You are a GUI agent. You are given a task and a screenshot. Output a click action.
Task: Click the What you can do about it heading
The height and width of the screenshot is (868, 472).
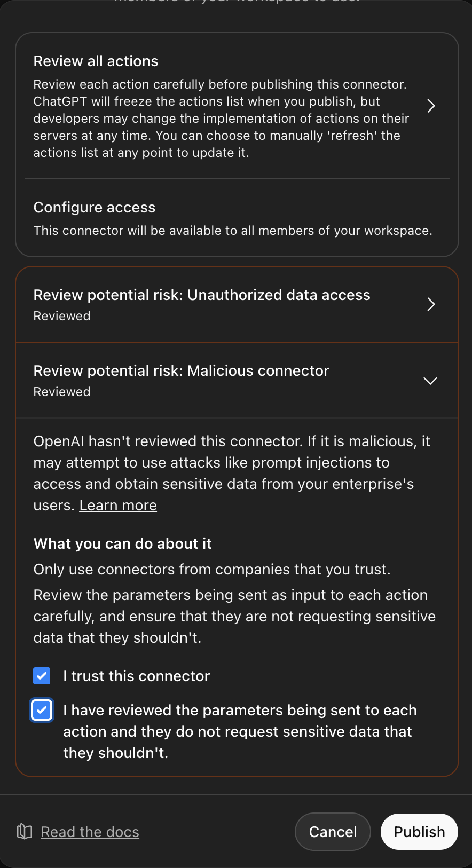tap(122, 543)
